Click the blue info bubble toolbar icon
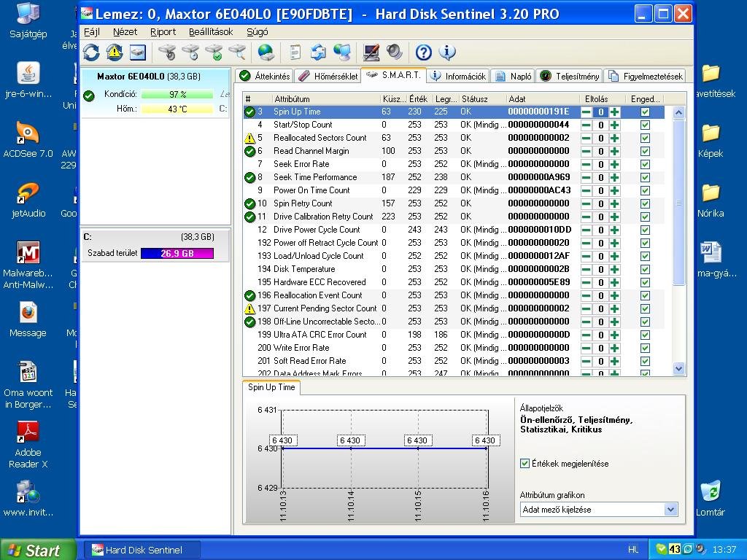This screenshot has height=560, width=747. [x=447, y=52]
